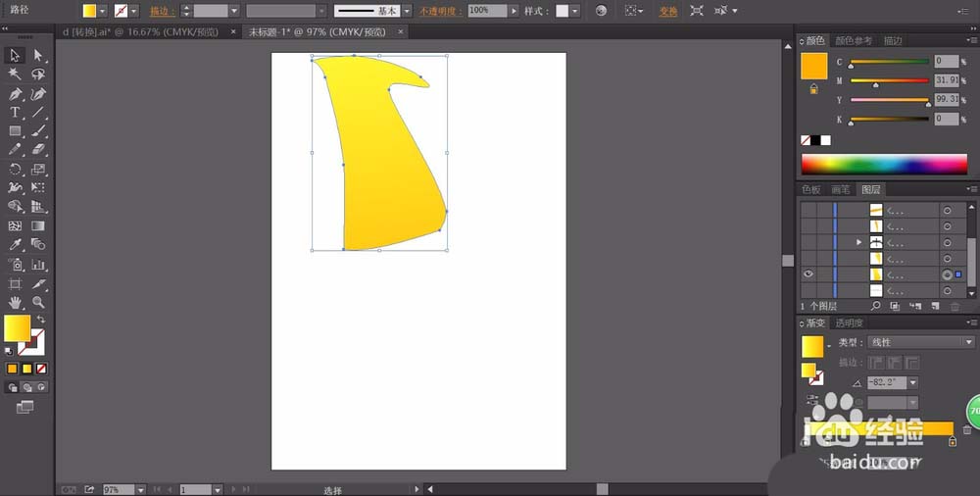This screenshot has width=980, height=496.
Task: Select the Blend tool
Action: point(38,244)
